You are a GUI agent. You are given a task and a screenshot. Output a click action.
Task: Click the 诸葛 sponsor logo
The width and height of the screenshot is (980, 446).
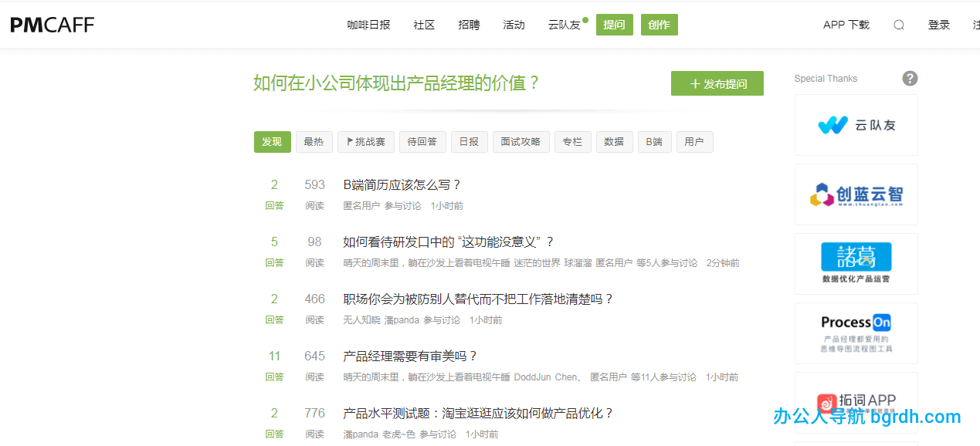pos(856,263)
